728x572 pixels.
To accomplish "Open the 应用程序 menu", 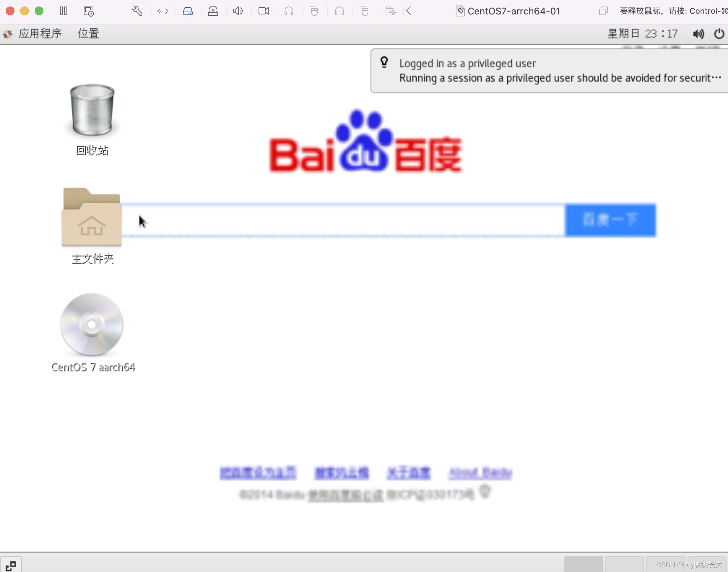I will (x=40, y=34).
